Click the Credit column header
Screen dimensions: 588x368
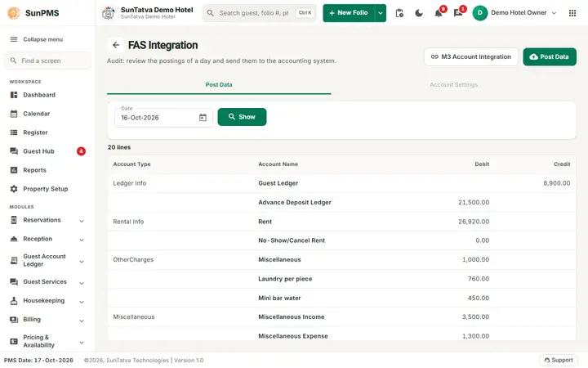(562, 164)
